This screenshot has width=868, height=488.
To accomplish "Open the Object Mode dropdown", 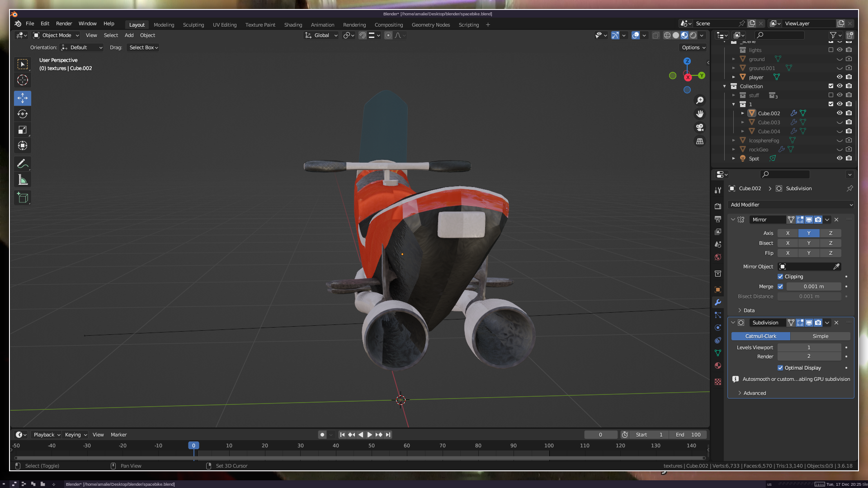I will point(57,35).
